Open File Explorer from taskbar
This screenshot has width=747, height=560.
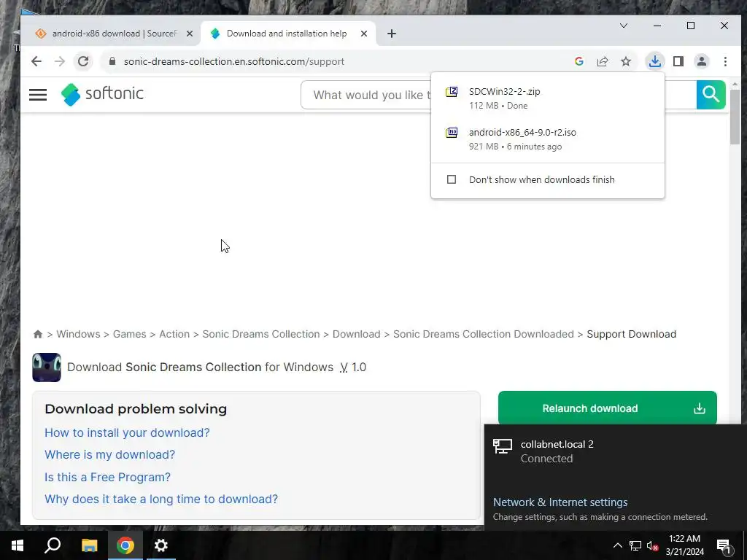(89, 545)
